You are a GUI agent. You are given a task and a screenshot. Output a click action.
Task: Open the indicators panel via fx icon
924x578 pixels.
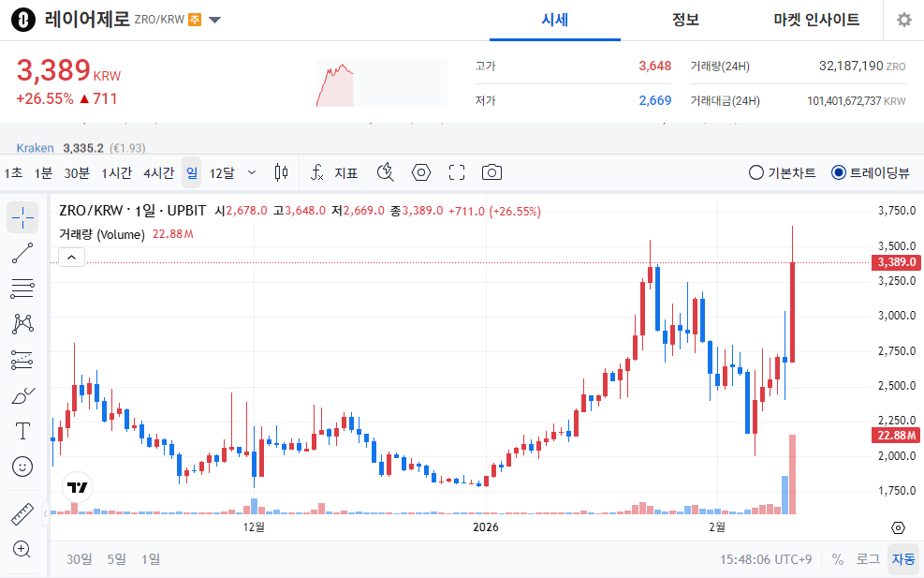coord(317,172)
